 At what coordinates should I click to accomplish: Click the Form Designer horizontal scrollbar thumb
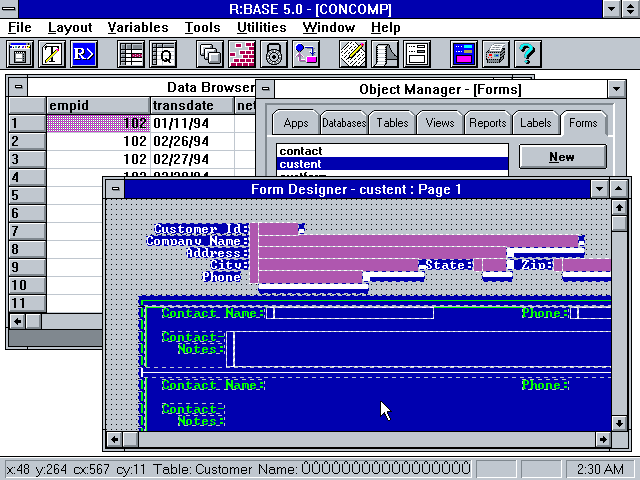131,440
